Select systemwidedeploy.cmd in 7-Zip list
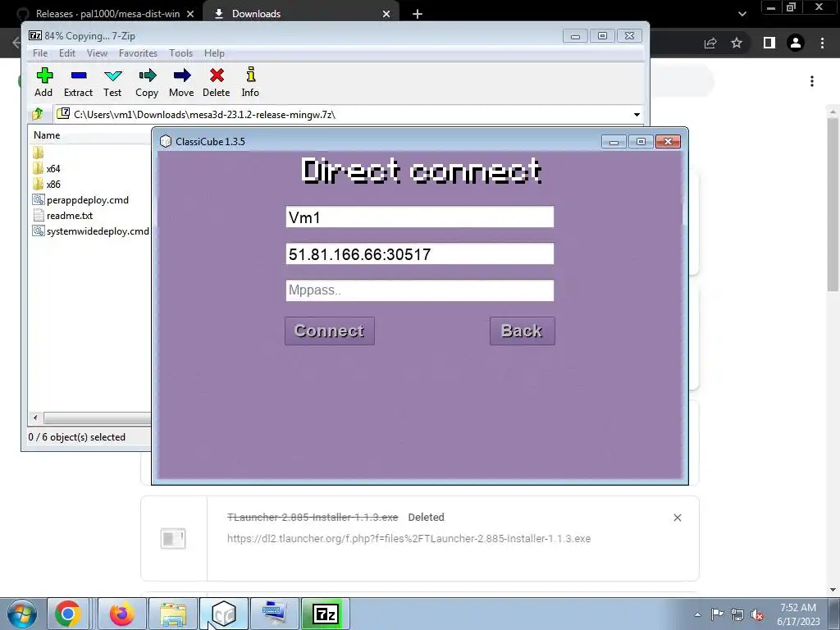Image resolution: width=840 pixels, height=630 pixels. coord(91,231)
